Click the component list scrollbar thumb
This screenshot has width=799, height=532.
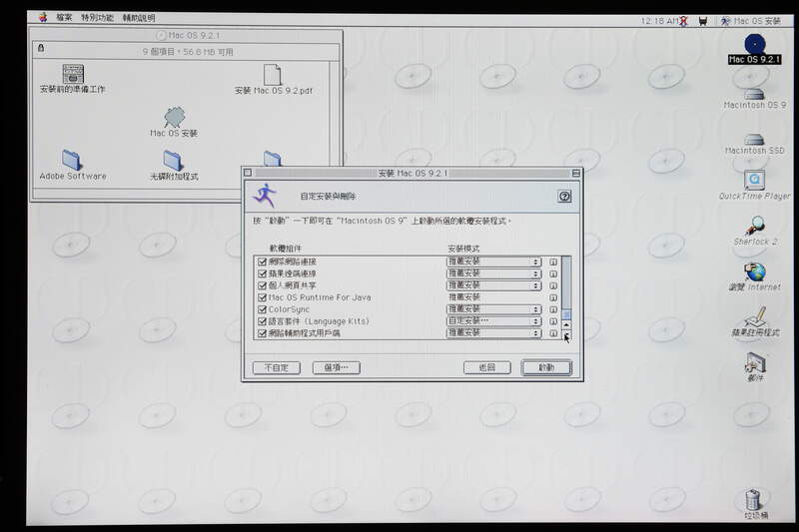click(566, 313)
